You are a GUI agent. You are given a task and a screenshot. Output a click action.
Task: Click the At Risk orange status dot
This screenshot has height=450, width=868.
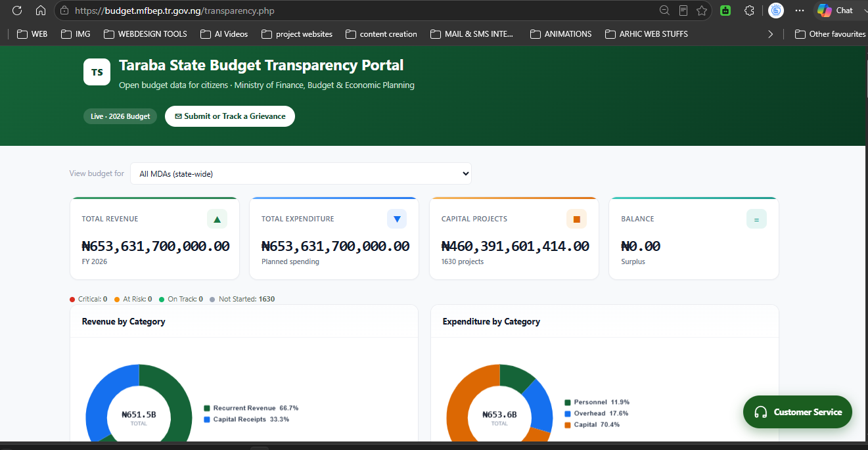point(117,300)
